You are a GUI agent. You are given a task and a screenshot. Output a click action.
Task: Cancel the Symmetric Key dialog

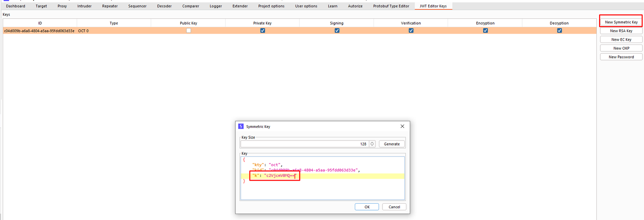tap(394, 207)
